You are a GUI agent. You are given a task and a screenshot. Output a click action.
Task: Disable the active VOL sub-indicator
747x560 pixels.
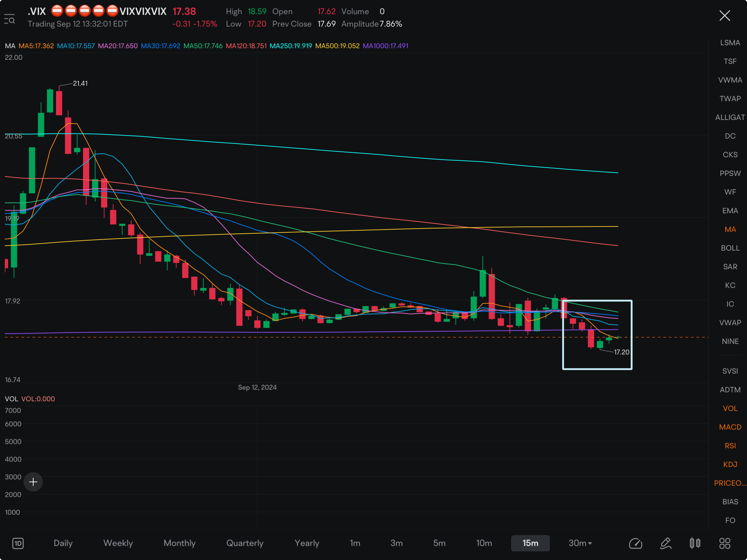(x=730, y=409)
